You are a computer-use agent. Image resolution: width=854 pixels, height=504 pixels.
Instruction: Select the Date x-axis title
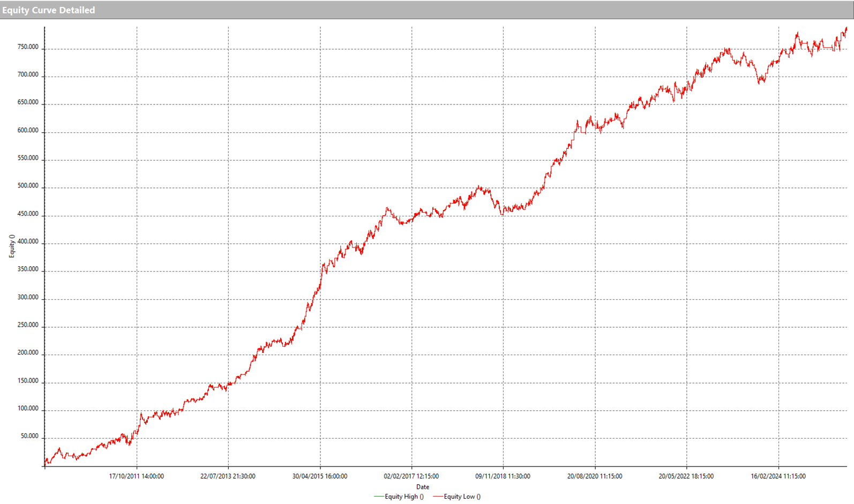[x=422, y=487]
